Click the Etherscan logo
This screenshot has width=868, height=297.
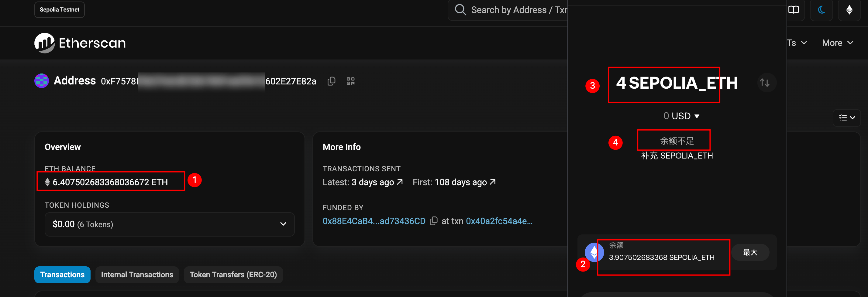(80, 43)
